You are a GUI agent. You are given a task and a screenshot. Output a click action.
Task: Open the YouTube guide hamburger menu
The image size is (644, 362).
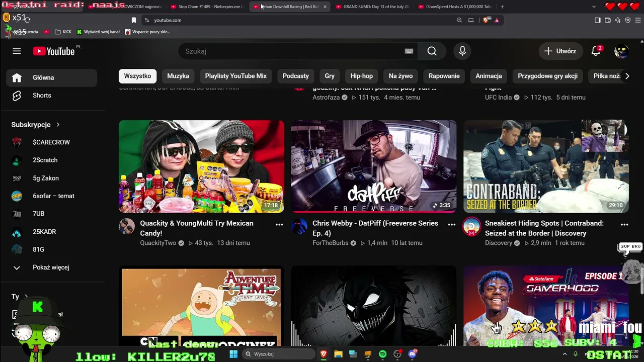tap(17, 51)
